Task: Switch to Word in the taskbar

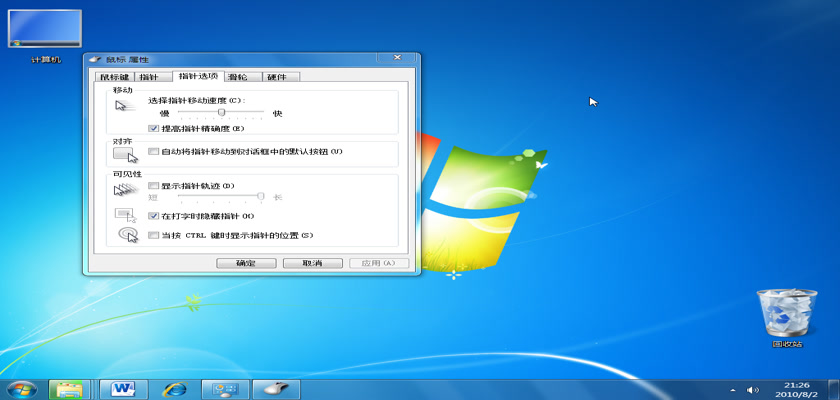Action: pyautogui.click(x=124, y=389)
